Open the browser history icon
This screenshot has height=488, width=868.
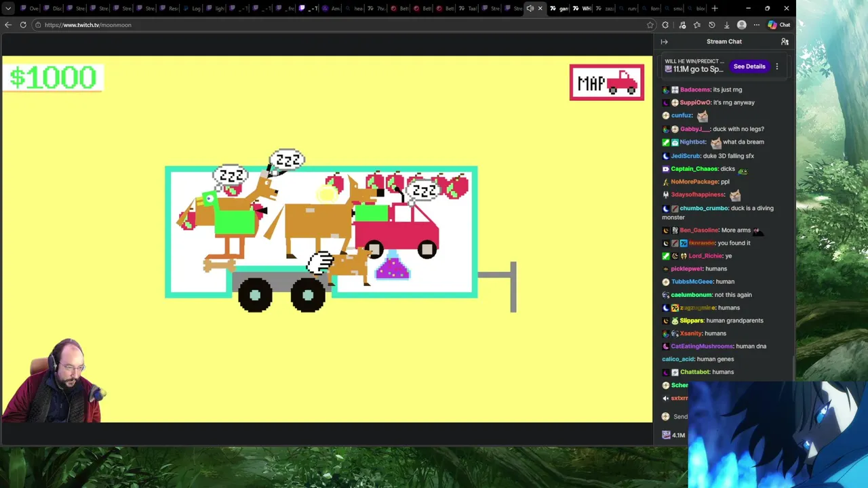pos(711,25)
